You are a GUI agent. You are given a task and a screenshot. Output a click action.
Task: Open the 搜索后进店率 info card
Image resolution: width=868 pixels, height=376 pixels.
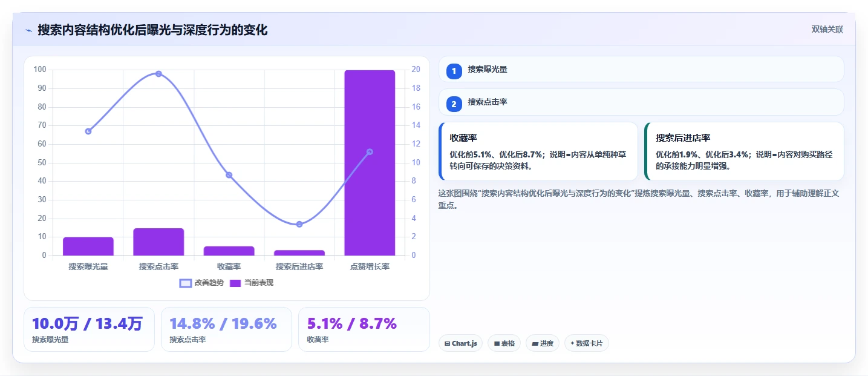click(744, 151)
